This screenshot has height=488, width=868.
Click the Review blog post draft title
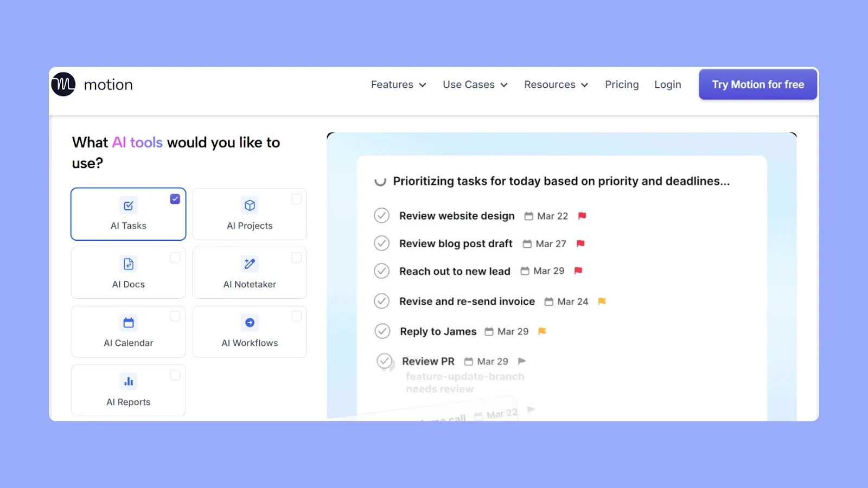pos(456,243)
